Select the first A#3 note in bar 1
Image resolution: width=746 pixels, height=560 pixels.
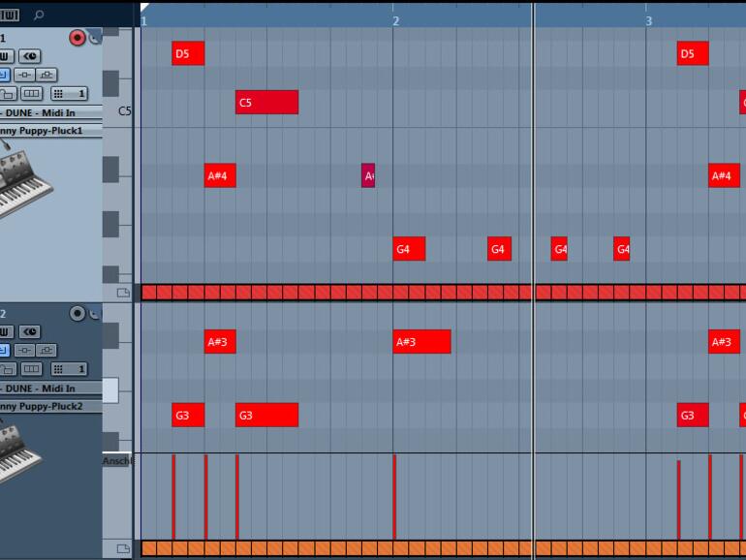[220, 342]
